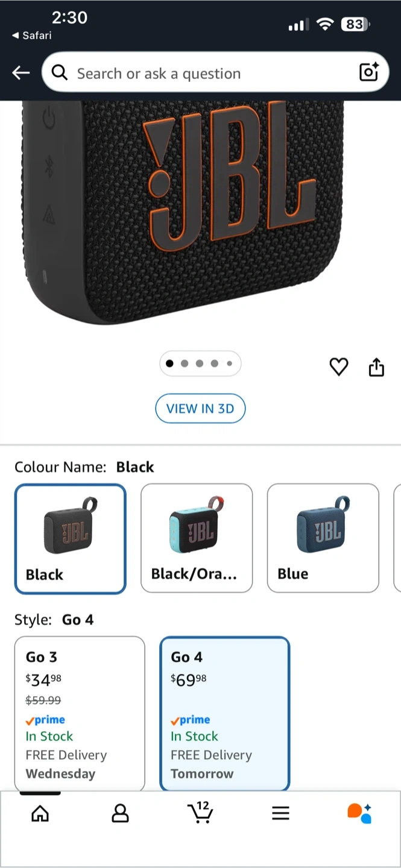Select the Go 3 style option
The width and height of the screenshot is (401, 868).
pos(80,714)
